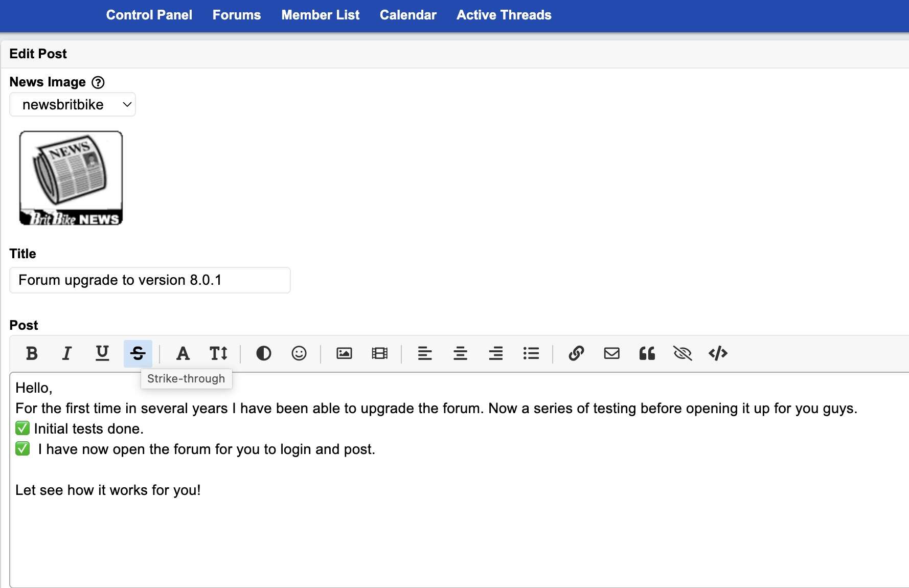
Task: Open the font size tool
Action: pyautogui.click(x=218, y=353)
